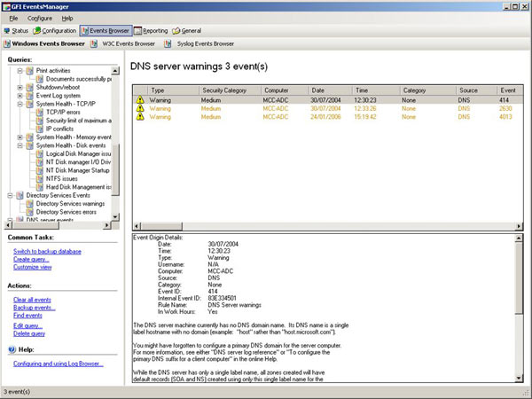This screenshot has width=532, height=399.
Task: Click the Reporting toolbar icon
Action: coord(137,31)
